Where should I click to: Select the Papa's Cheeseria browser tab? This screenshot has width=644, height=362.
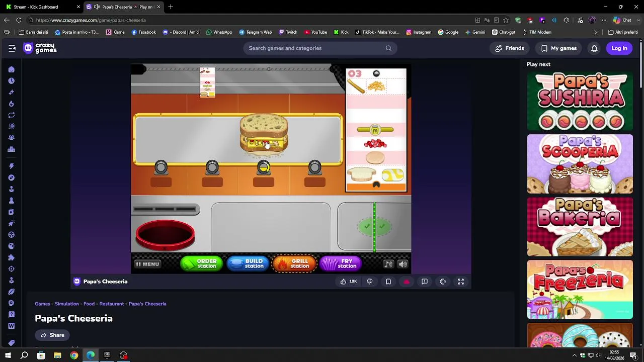point(123,7)
